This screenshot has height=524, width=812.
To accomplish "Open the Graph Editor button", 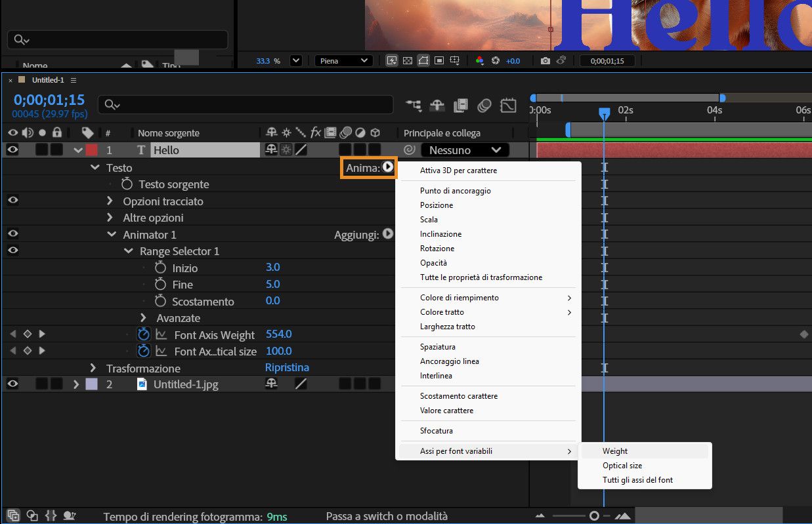I will pos(508,105).
